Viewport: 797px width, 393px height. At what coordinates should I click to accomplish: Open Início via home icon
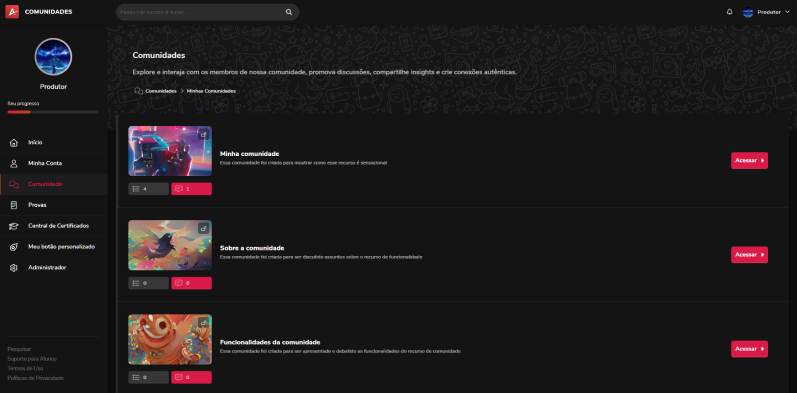pos(14,142)
